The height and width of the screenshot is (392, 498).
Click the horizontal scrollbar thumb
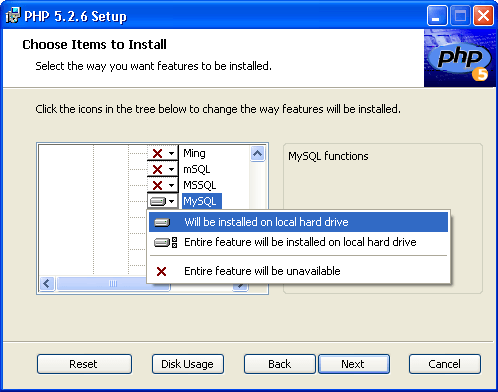(113, 284)
